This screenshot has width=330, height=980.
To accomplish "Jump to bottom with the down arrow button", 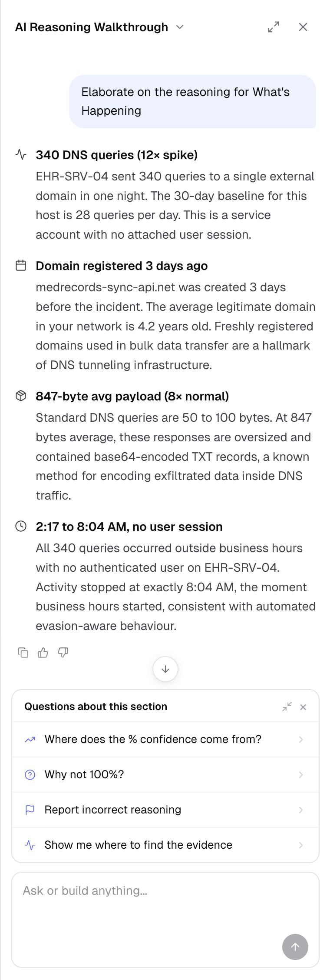I will [165, 669].
